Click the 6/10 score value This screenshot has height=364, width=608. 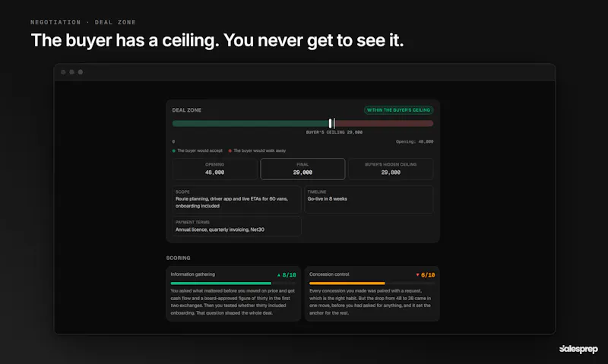click(x=428, y=275)
